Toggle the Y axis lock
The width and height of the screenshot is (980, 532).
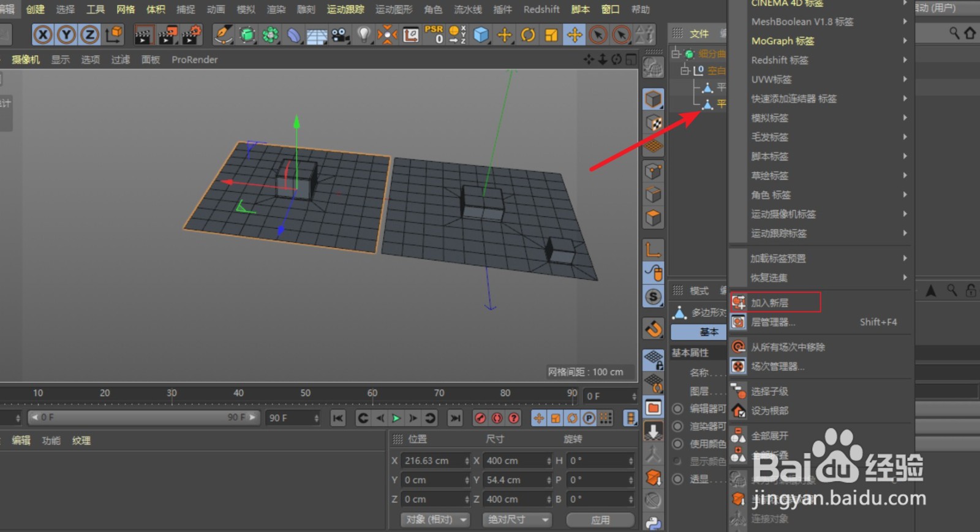[66, 35]
